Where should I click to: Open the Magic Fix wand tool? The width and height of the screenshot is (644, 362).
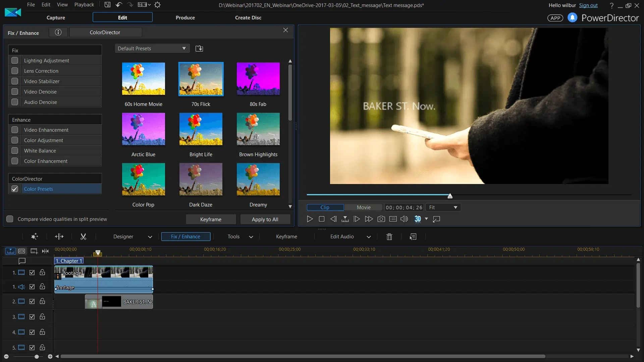pos(34,236)
